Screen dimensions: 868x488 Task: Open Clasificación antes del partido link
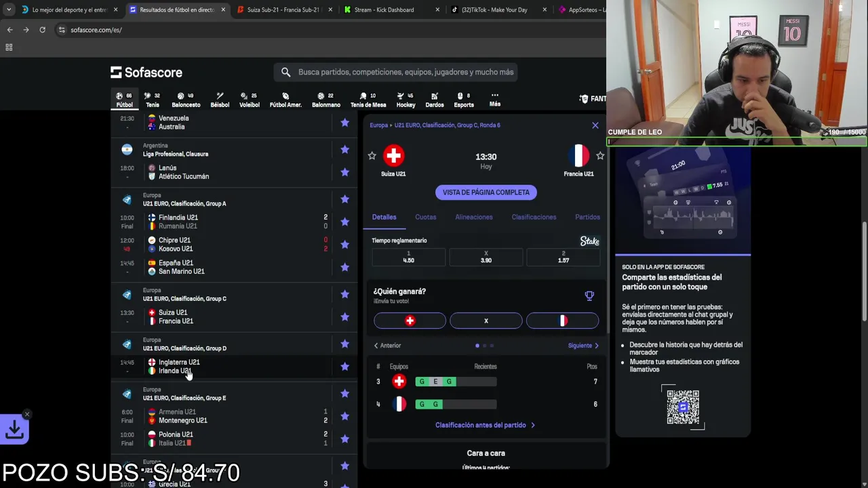pos(486,425)
